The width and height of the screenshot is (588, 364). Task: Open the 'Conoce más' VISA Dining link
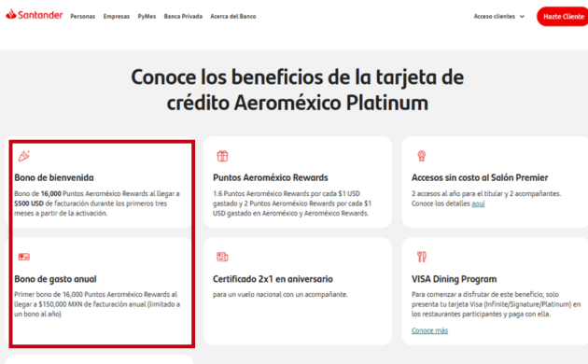point(429,330)
